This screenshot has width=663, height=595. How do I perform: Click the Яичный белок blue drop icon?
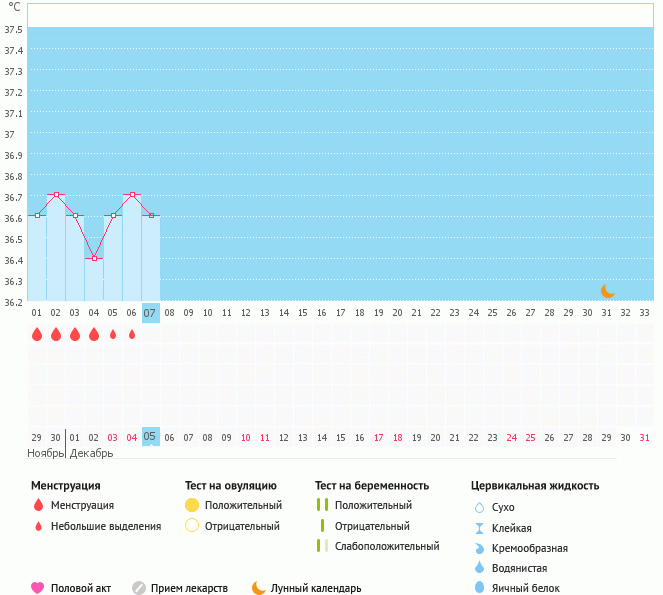tap(479, 588)
